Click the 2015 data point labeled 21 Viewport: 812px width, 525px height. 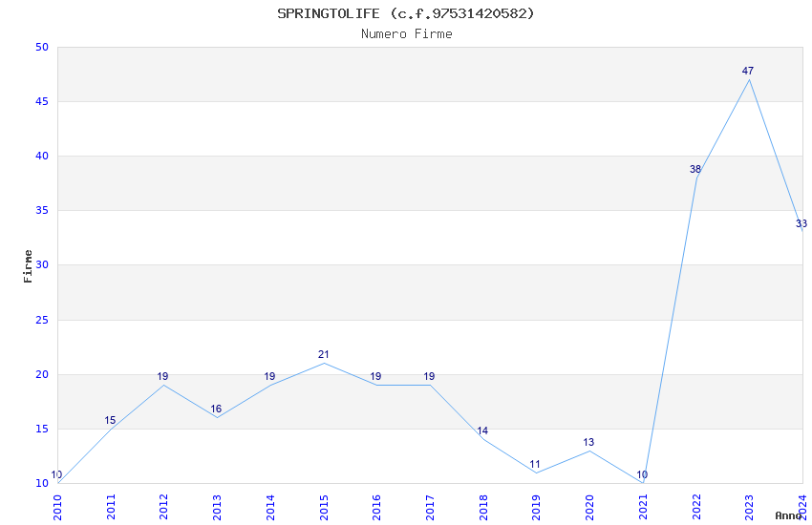click(x=324, y=363)
